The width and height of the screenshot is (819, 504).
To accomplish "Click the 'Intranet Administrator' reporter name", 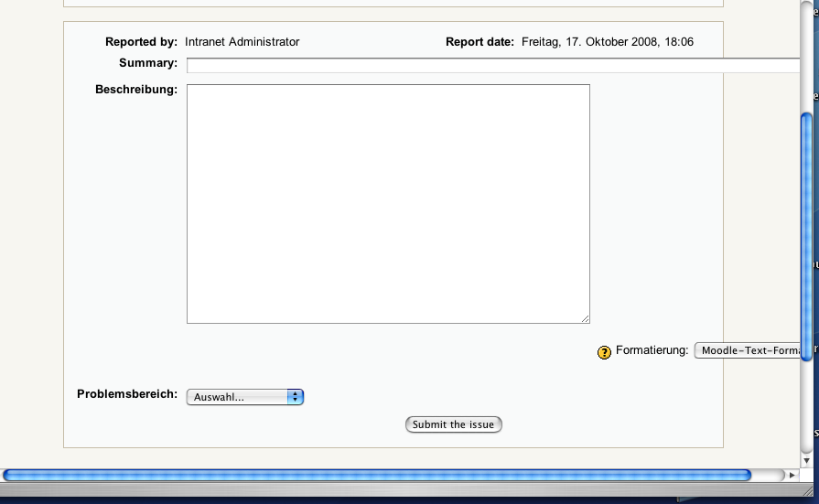I will [x=242, y=42].
